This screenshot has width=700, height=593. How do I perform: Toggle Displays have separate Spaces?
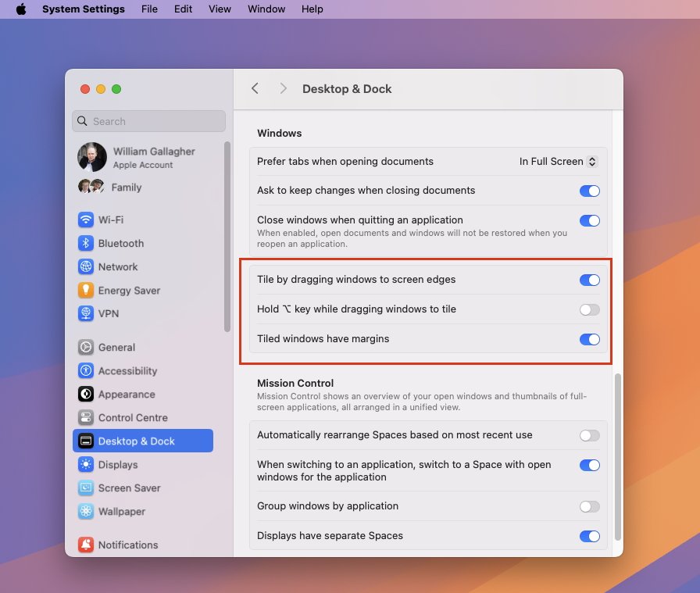pos(589,536)
